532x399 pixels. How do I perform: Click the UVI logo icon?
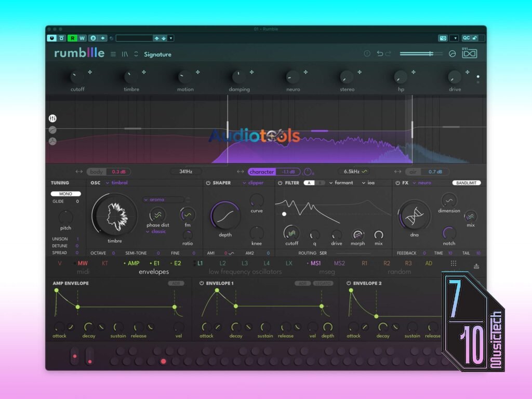pyautogui.click(x=470, y=53)
